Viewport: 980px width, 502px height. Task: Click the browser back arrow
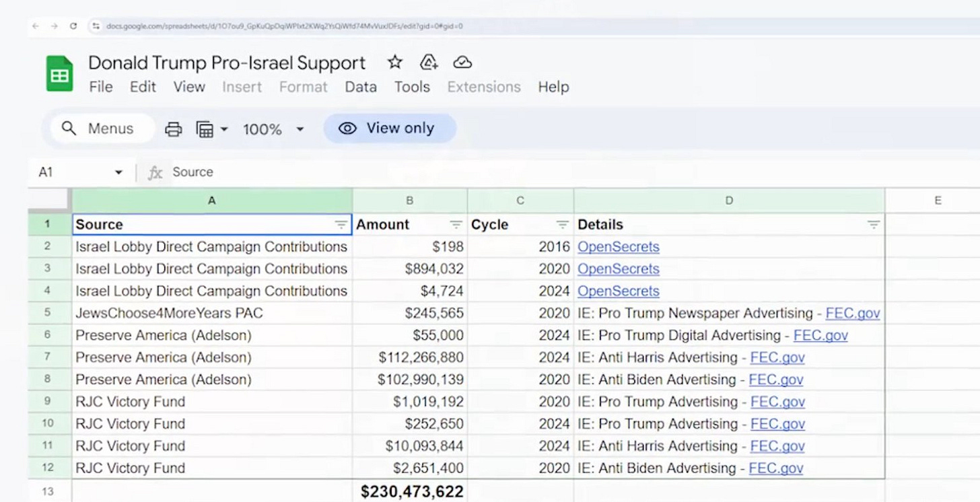(36, 26)
